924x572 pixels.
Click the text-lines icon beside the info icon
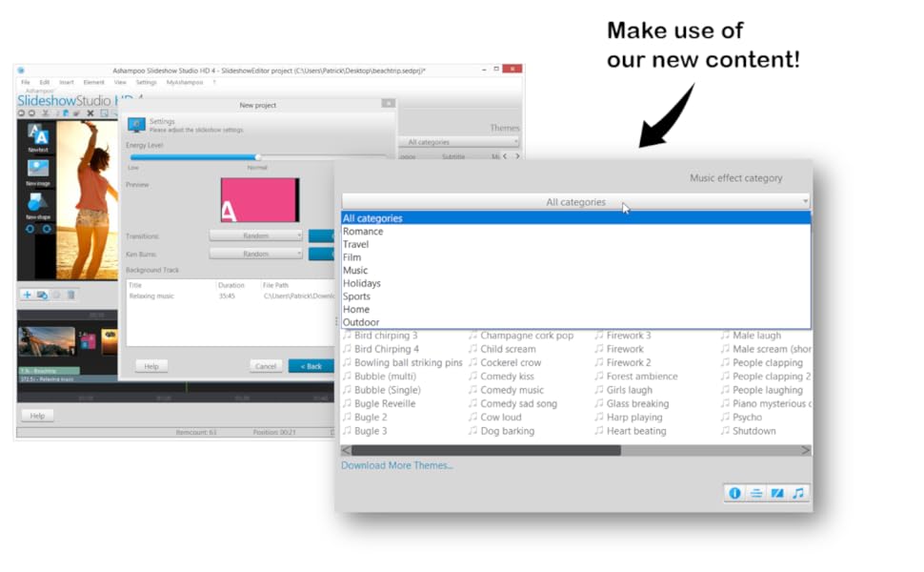[x=756, y=493]
